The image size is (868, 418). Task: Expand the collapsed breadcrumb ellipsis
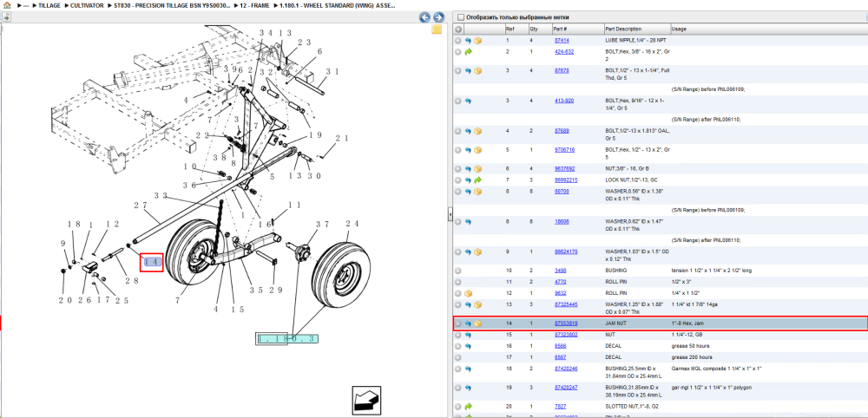tap(25, 5)
